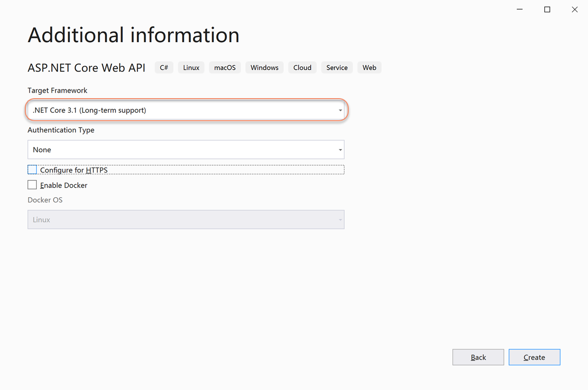Click the Authentication Type label

(x=61, y=130)
